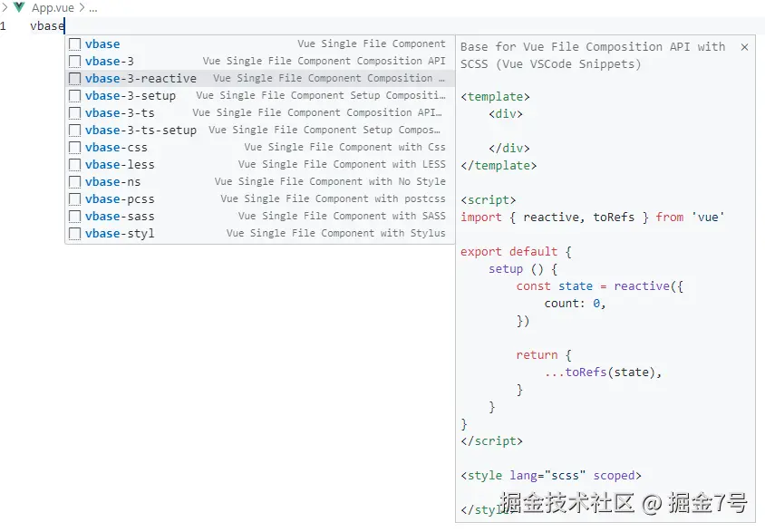Click the style lang="scss" scoped line

pos(551,476)
